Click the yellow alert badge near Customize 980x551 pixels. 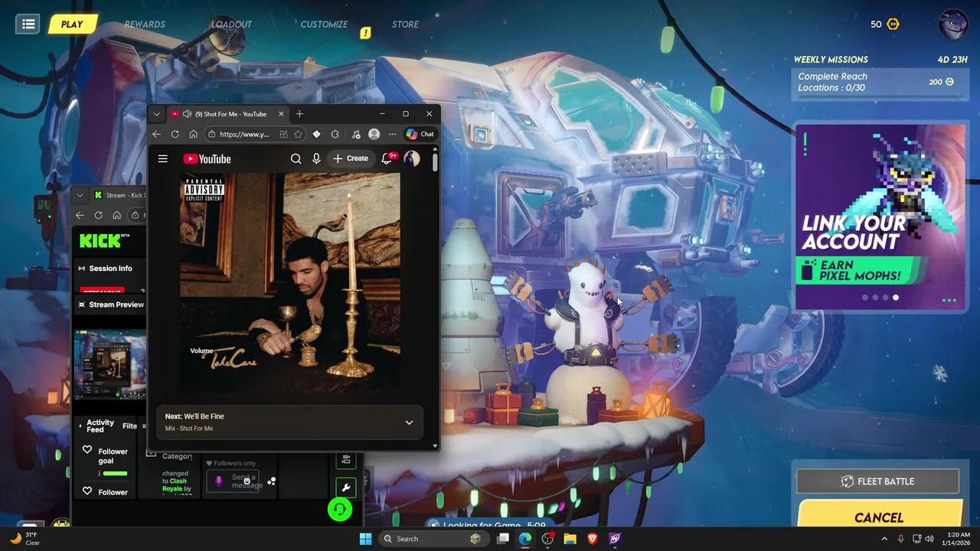pos(365,33)
